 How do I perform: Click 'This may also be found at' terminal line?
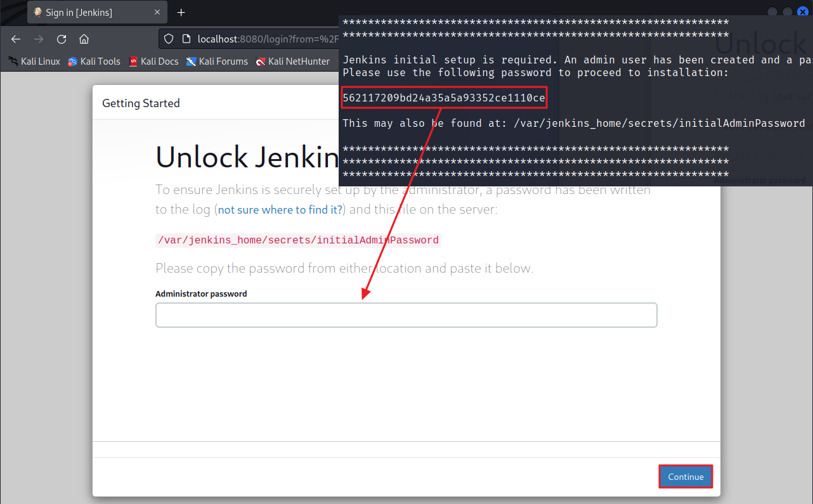tap(574, 123)
